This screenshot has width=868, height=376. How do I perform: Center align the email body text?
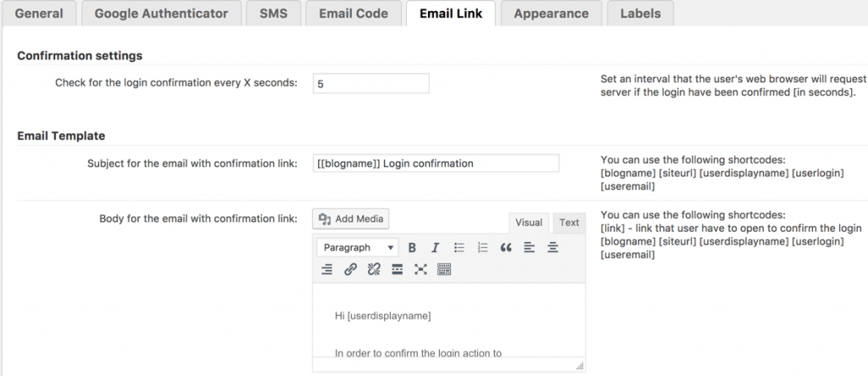[553, 248]
